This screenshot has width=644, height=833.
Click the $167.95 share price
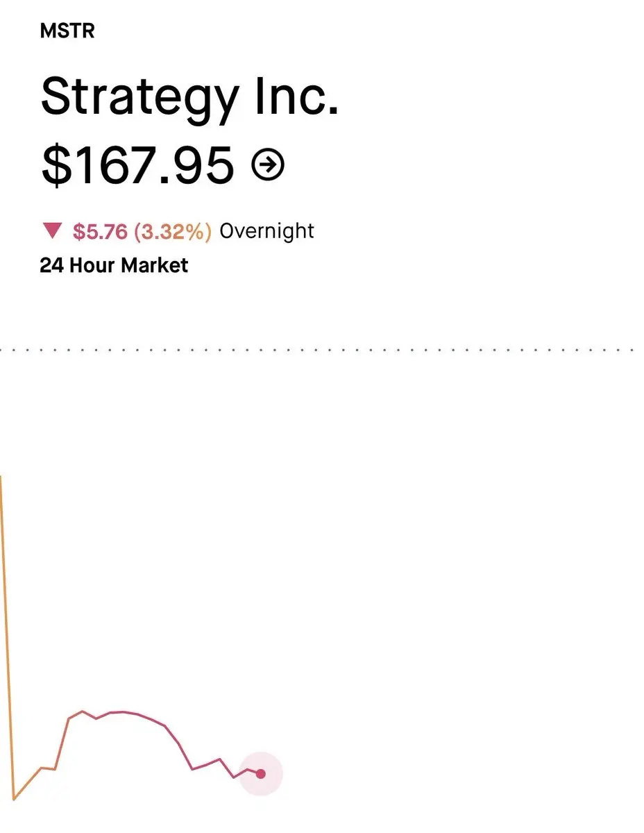pos(137,165)
